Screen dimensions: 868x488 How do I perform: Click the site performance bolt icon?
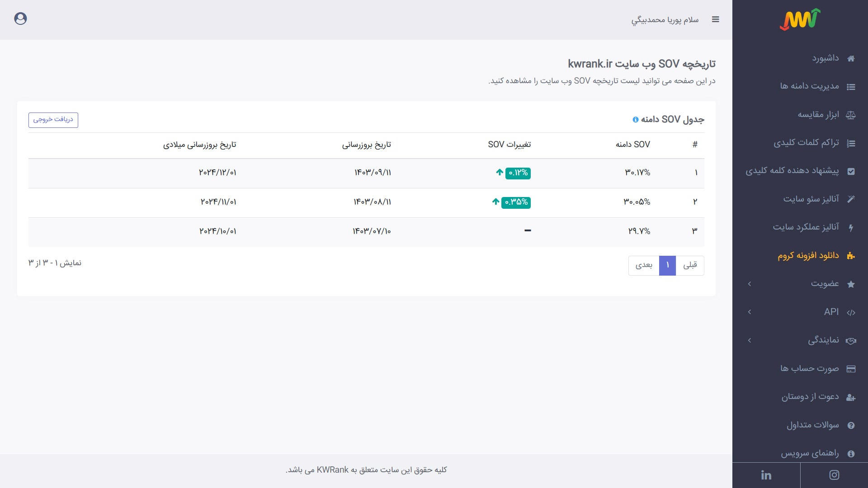(x=851, y=228)
